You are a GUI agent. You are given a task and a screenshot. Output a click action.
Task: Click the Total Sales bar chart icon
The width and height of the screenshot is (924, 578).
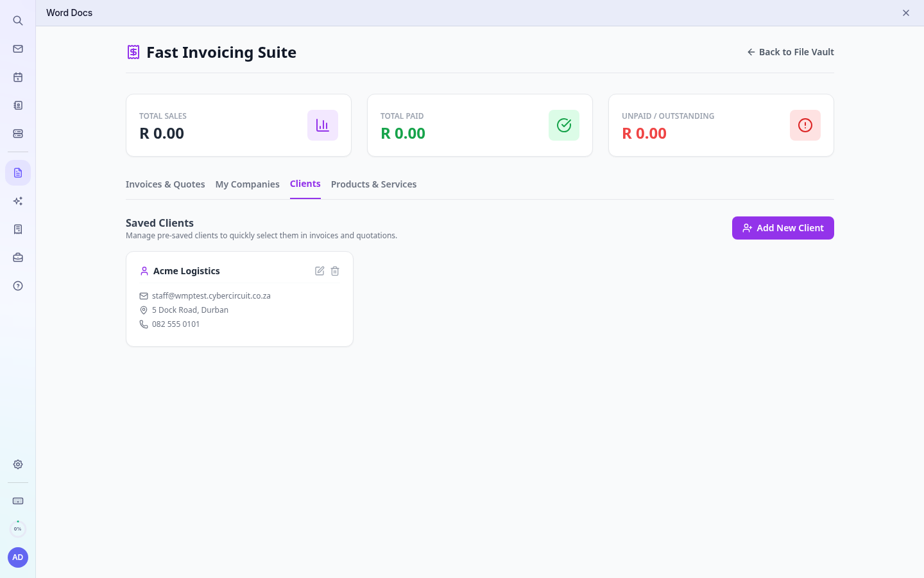[323, 125]
